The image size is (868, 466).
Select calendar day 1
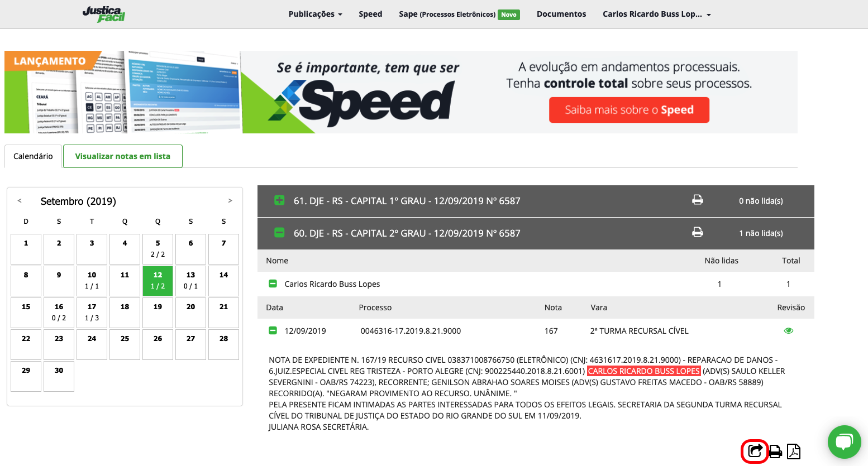tap(26, 249)
